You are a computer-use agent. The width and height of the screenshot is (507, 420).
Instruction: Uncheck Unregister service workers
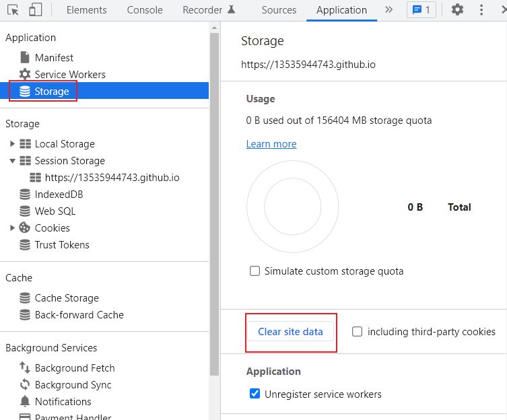click(255, 394)
